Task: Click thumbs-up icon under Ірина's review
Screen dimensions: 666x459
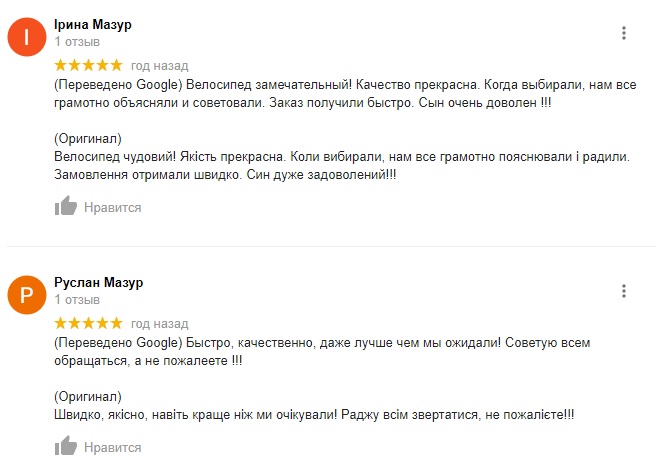Action: click(x=65, y=206)
